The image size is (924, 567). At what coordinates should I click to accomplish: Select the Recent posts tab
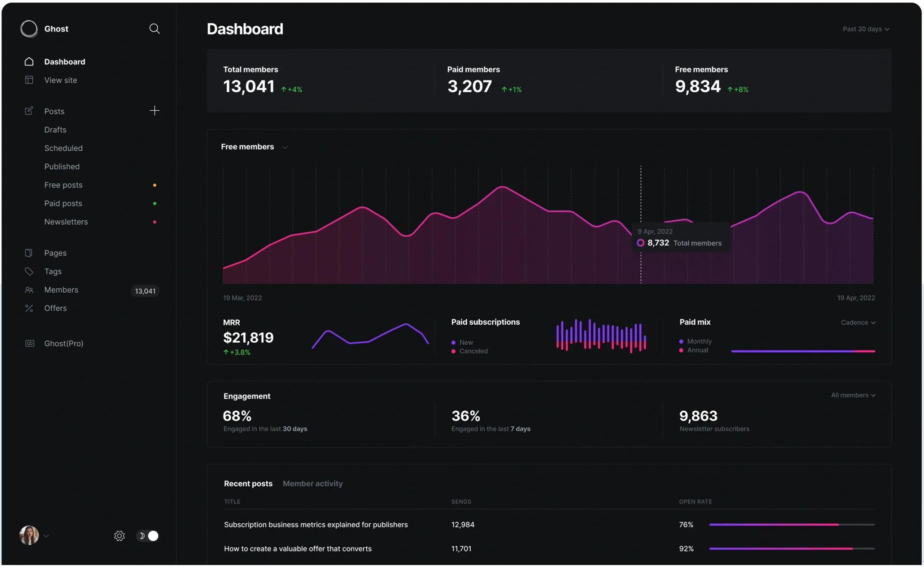(x=248, y=484)
